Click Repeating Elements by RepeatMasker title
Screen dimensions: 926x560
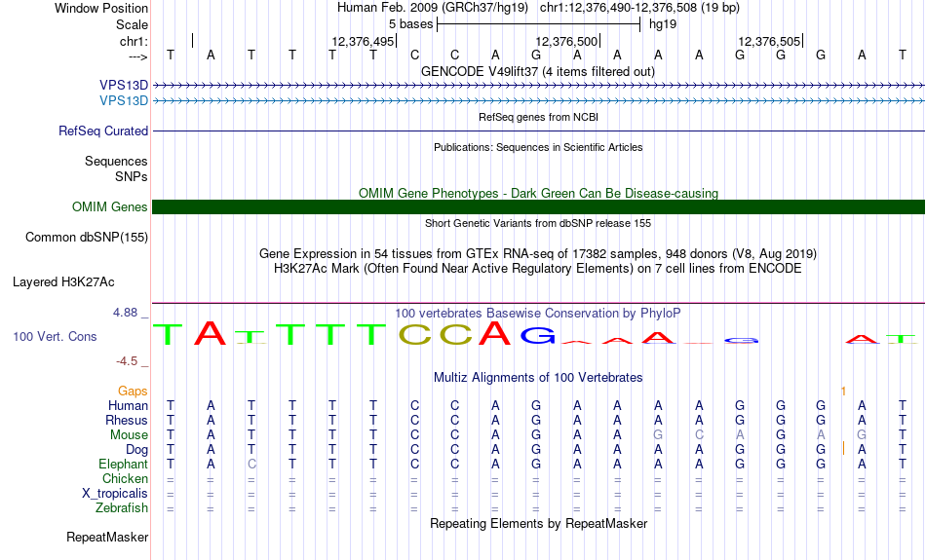[x=538, y=524]
